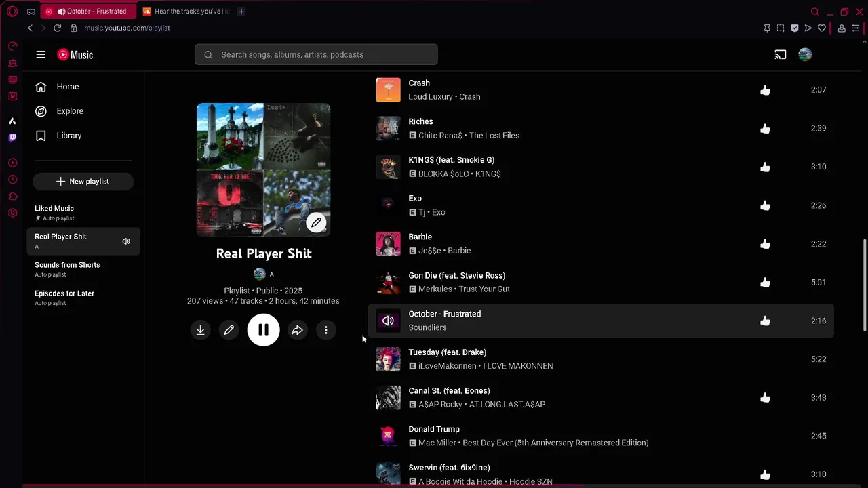The height and width of the screenshot is (488, 868).
Task: Open The Lost Files album link
Action: (494, 136)
